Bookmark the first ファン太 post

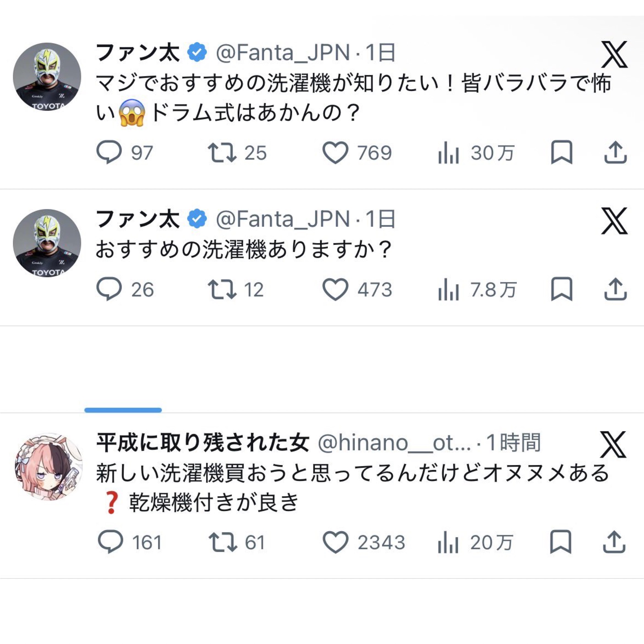[x=562, y=153]
